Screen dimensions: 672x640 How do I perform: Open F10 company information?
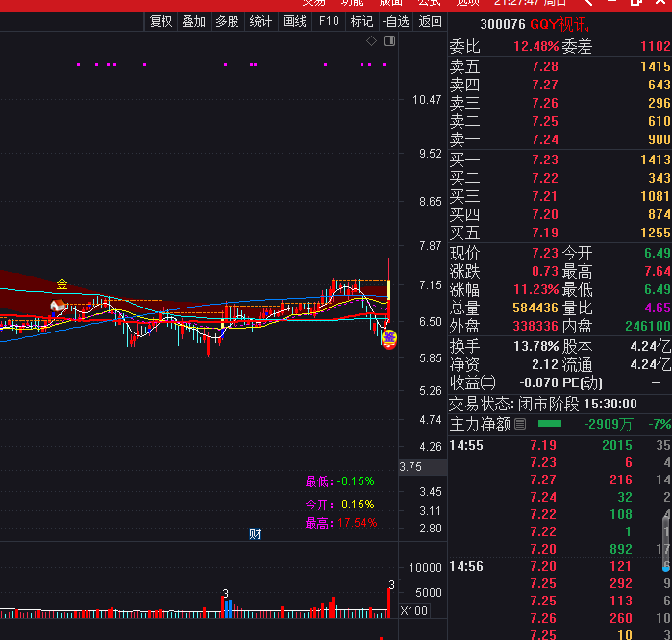pyautogui.click(x=329, y=21)
